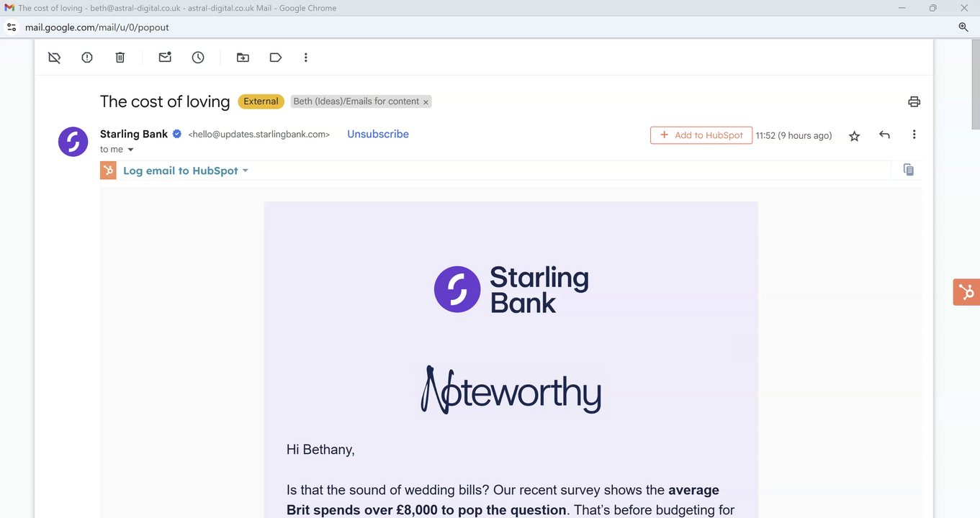The image size is (980, 518).
Task: Click the Archive email icon
Action: [54, 58]
